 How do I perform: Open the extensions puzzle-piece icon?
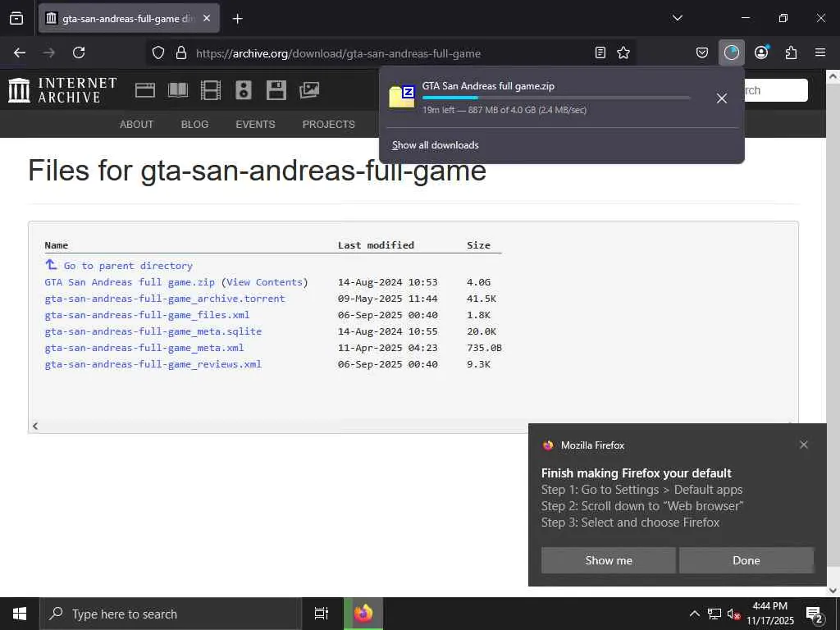(791, 52)
